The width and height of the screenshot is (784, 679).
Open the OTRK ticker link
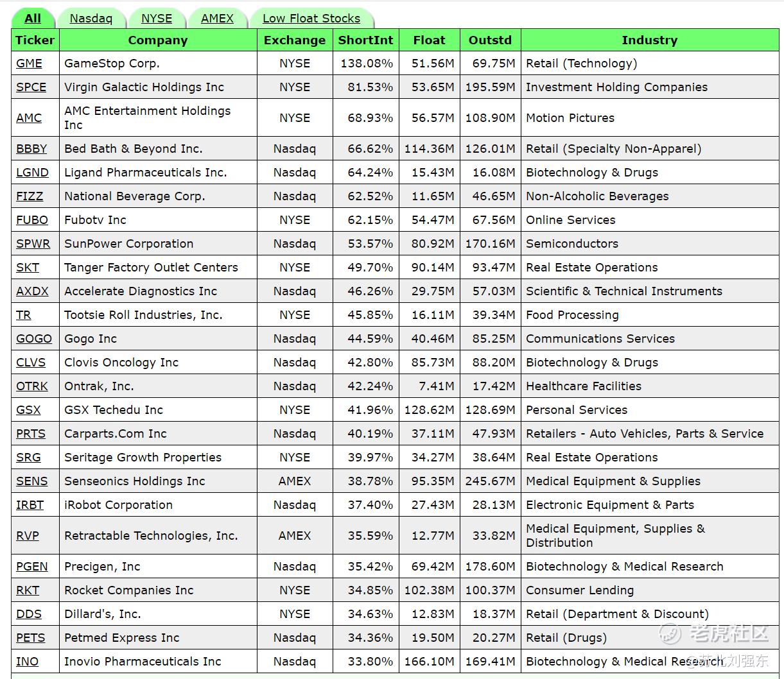[x=32, y=386]
